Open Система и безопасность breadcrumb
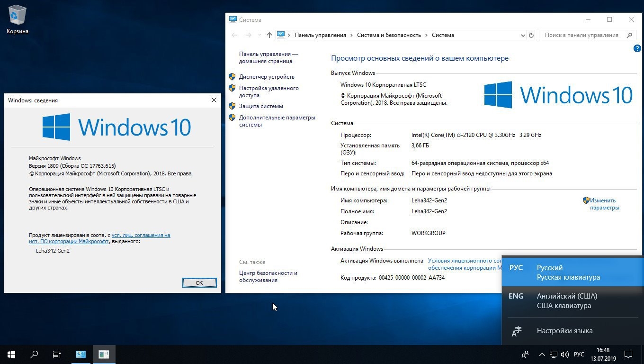This screenshot has width=644, height=364. tap(389, 35)
